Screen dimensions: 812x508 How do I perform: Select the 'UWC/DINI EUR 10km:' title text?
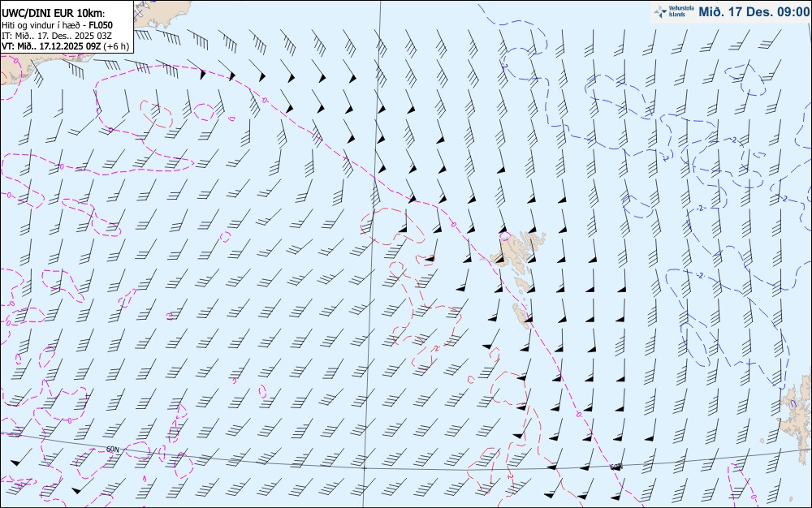[54, 14]
